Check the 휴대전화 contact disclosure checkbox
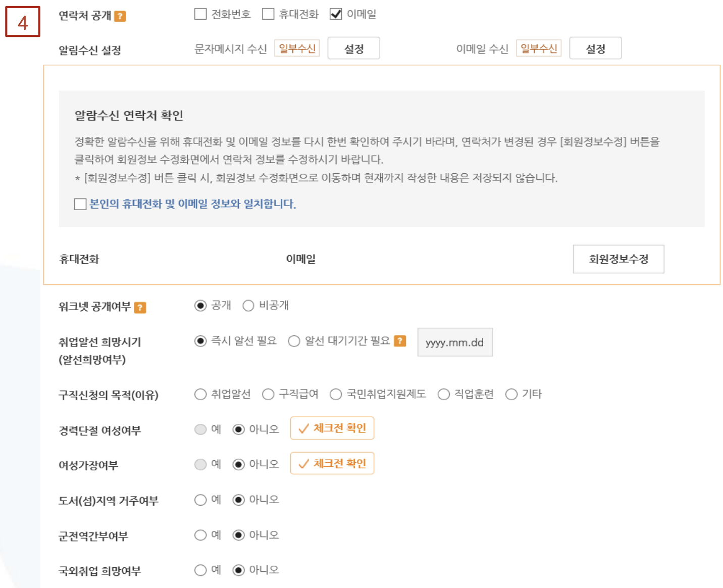This screenshot has width=723, height=588. 268,14
